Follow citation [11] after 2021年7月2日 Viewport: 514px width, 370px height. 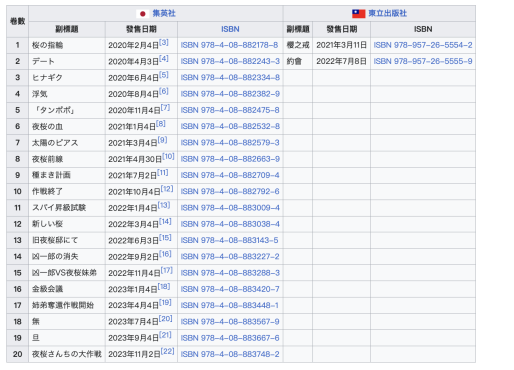(163, 173)
